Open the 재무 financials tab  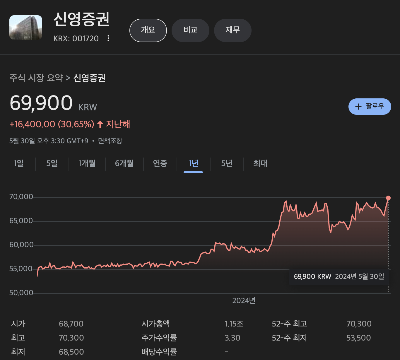[x=233, y=30]
